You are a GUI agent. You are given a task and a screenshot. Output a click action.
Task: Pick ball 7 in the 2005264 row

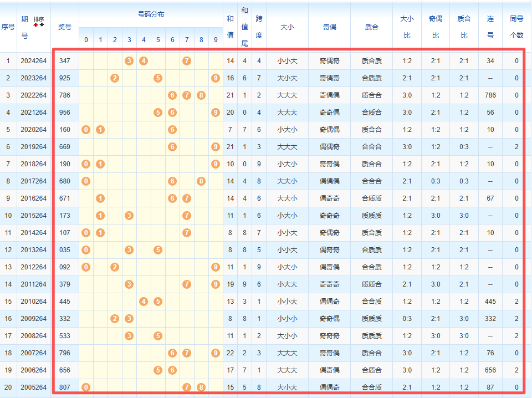click(x=187, y=387)
